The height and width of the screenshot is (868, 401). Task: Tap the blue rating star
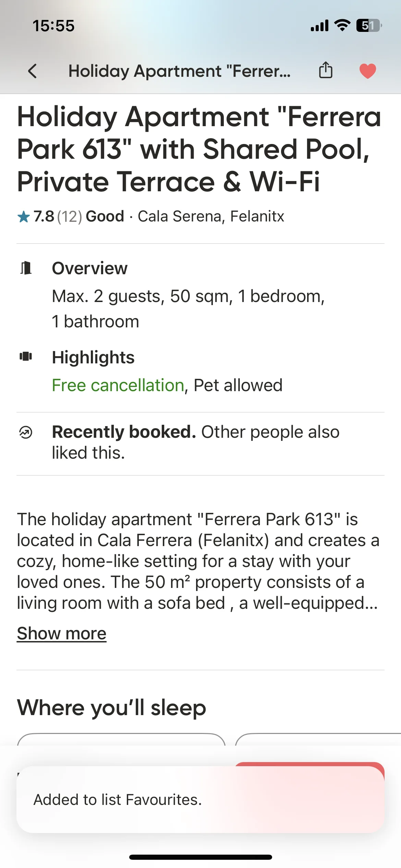click(24, 217)
